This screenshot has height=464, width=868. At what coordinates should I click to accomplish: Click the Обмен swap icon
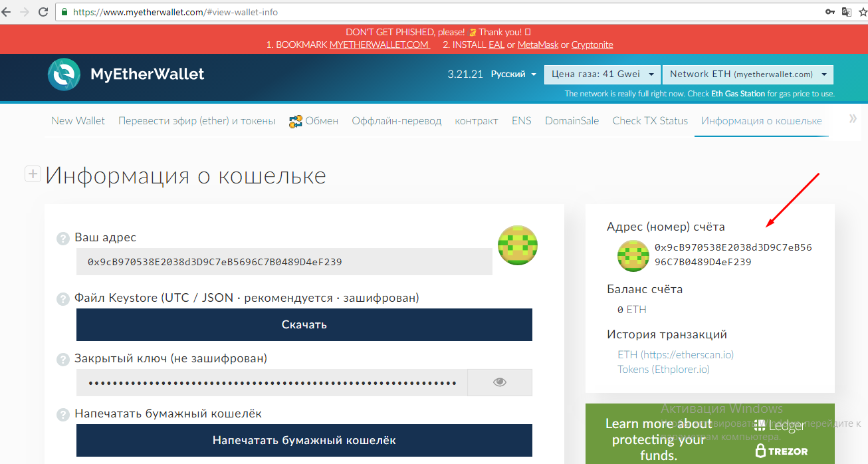point(296,121)
